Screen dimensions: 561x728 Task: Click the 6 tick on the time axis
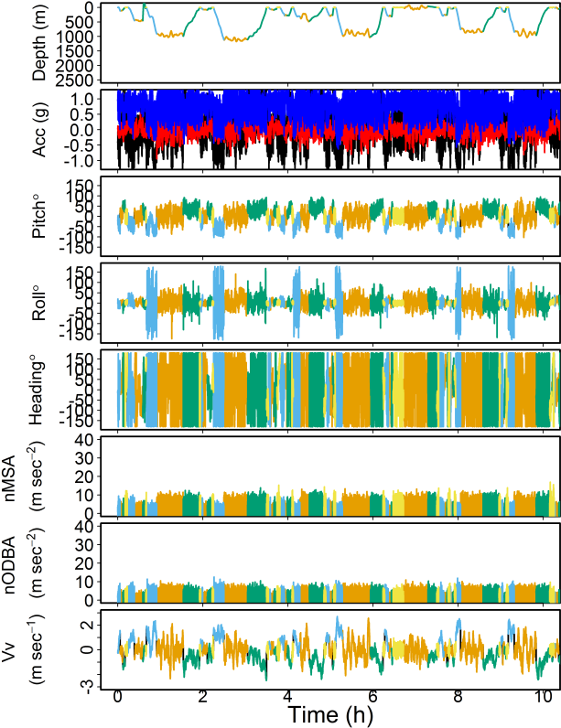click(x=373, y=695)
